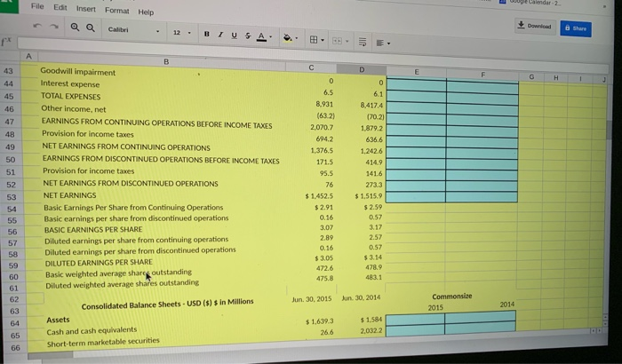The width and height of the screenshot is (622, 364).
Task: Click the vertical scrollbar thumb
Action: [609, 130]
